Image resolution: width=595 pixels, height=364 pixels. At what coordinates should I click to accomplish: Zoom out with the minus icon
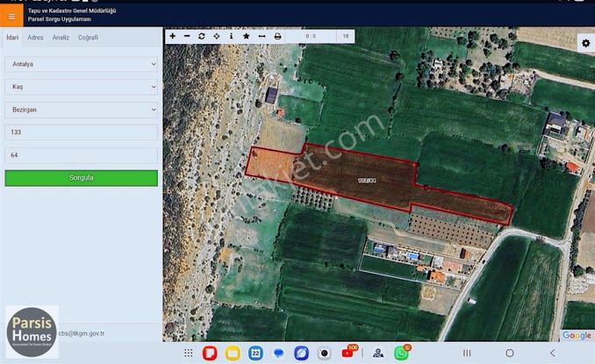(187, 36)
